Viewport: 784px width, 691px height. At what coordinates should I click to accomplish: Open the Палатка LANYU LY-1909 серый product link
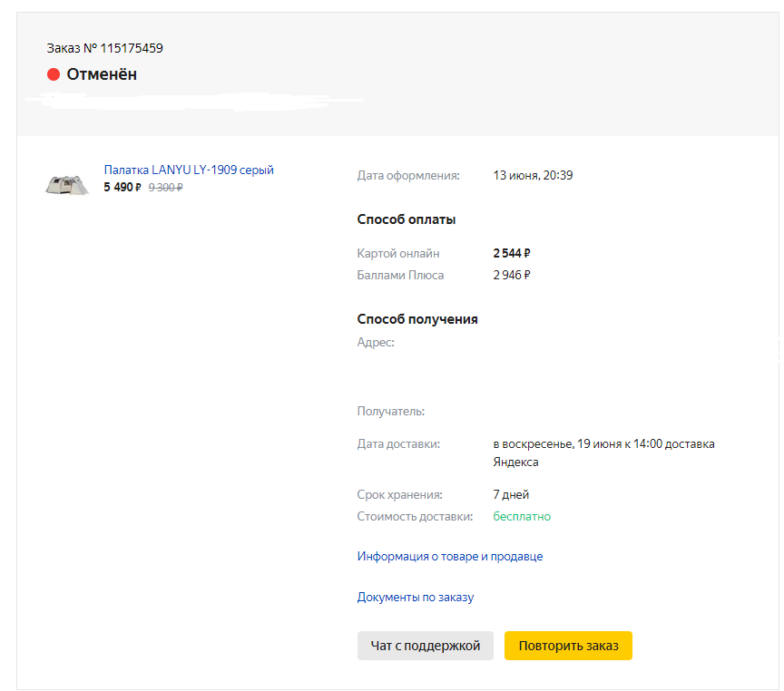coord(189,170)
